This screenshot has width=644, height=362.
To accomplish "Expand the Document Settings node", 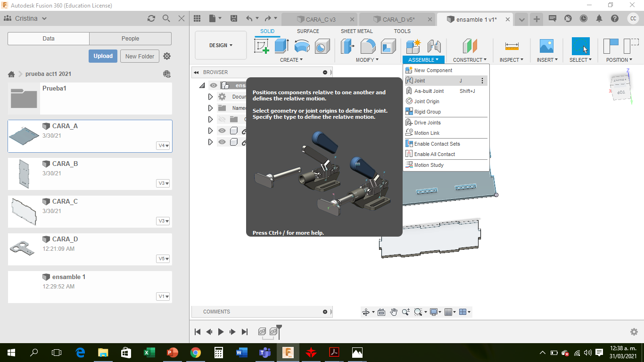I will click(x=211, y=97).
